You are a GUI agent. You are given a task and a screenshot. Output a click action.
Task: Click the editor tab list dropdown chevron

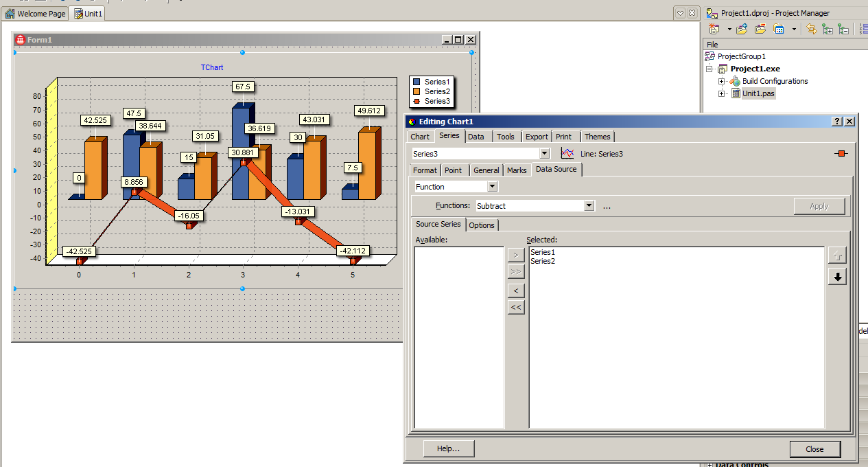point(679,13)
